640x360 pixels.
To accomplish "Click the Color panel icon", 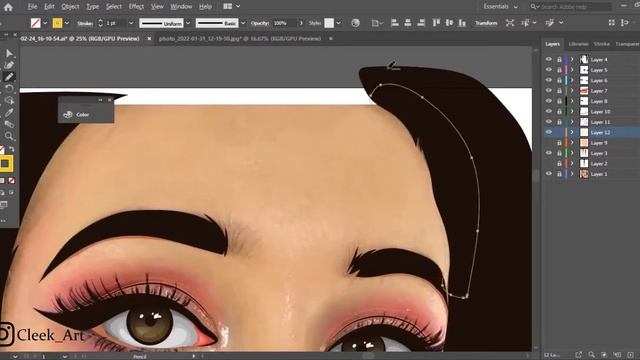I will pyautogui.click(x=68, y=115).
